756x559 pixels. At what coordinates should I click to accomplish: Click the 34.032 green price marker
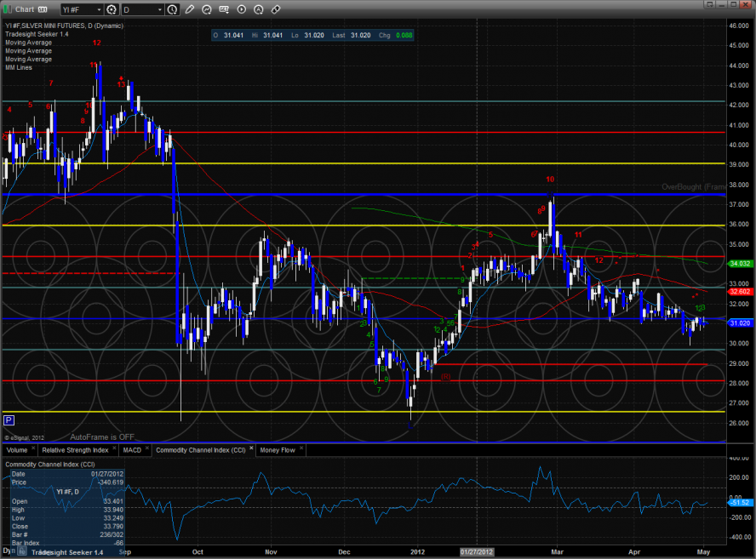[x=740, y=264]
